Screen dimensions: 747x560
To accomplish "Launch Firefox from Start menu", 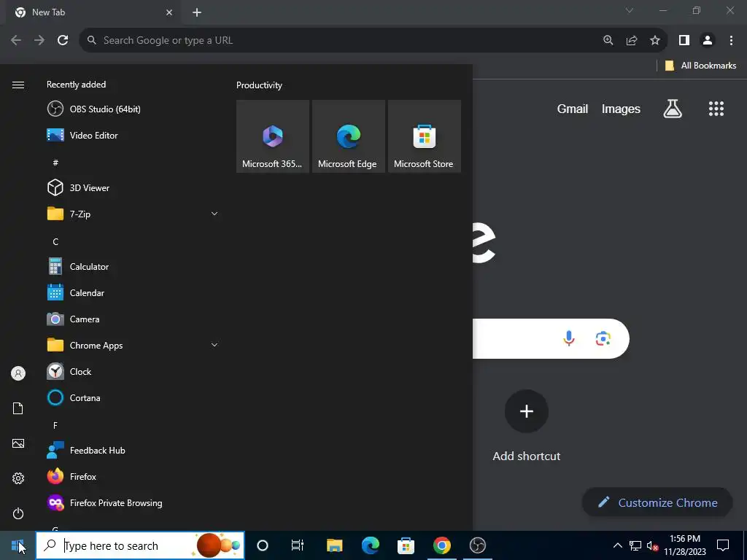I will [133, 476].
